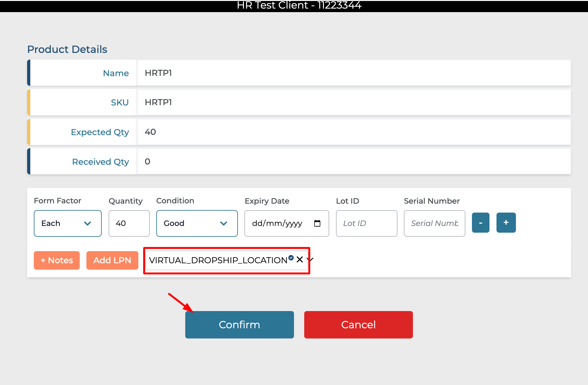This screenshot has width=588, height=385.
Task: Click the SKU value HRTP1
Action: [158, 102]
